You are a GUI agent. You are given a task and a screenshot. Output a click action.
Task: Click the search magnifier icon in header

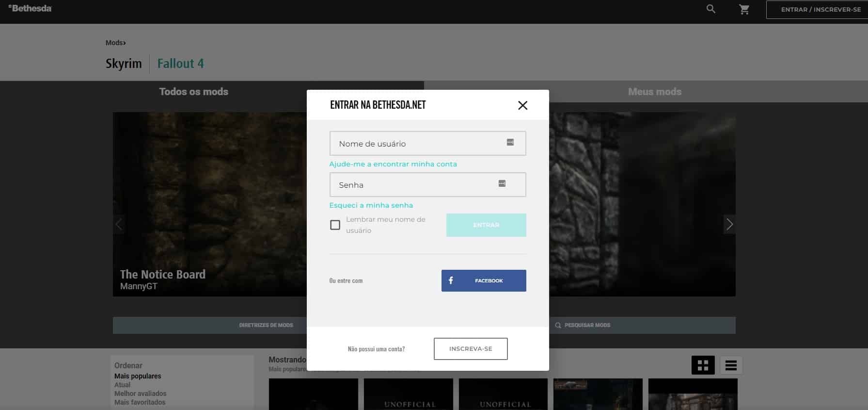tap(710, 9)
